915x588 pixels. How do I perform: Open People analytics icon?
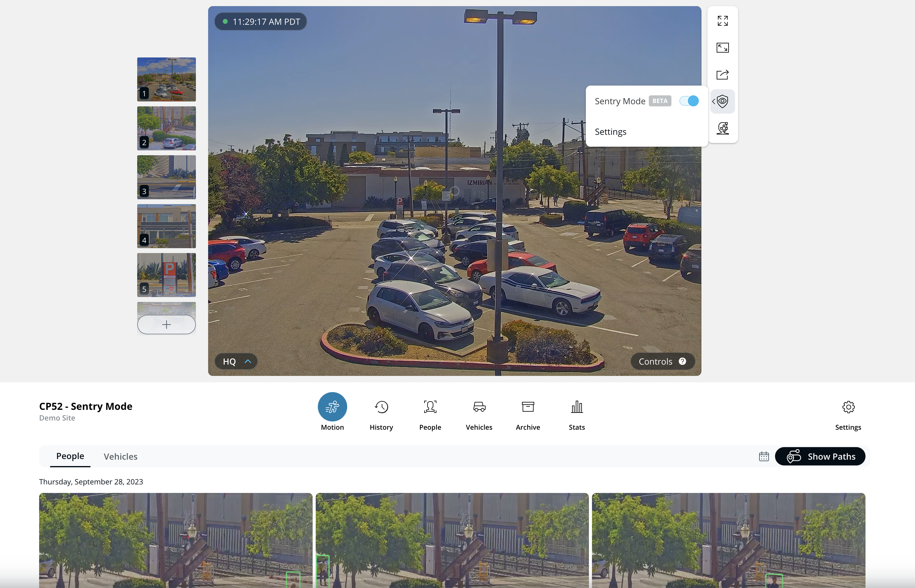point(430,407)
